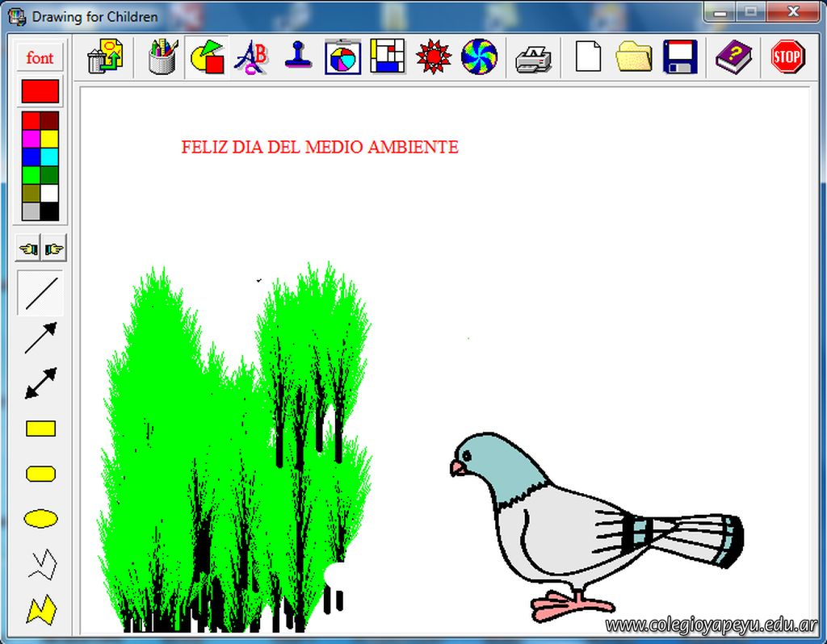
Task: Choose the blue color swatch
Action: pos(31,157)
